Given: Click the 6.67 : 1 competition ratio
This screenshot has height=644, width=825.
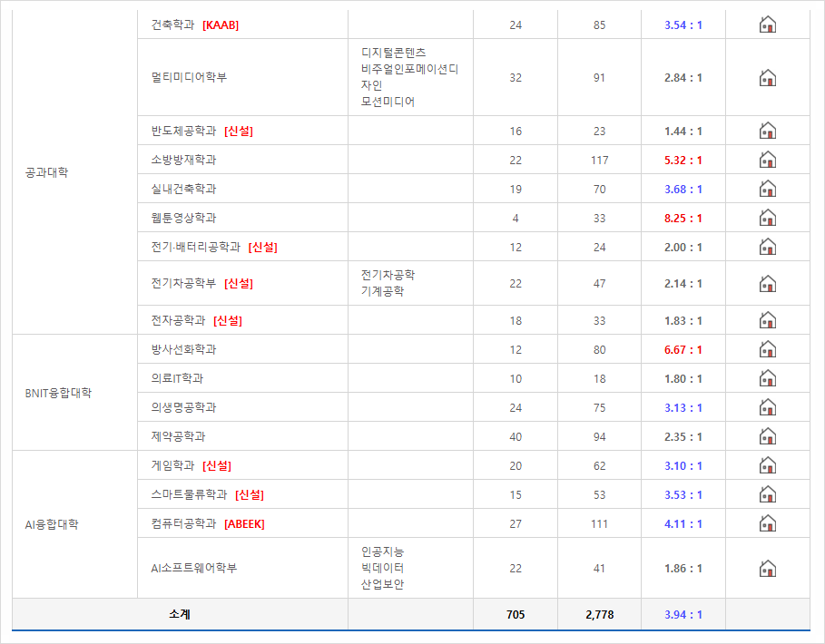Looking at the screenshot, I should [683, 349].
